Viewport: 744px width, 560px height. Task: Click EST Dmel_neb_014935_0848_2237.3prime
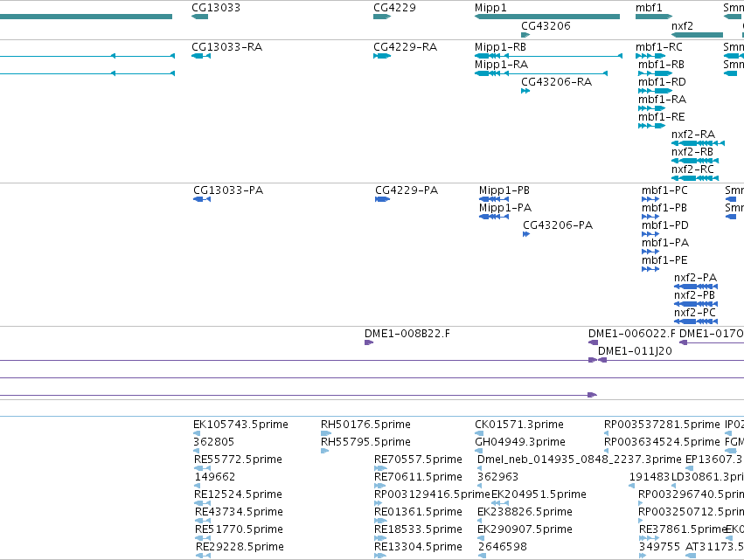[x=480, y=468]
